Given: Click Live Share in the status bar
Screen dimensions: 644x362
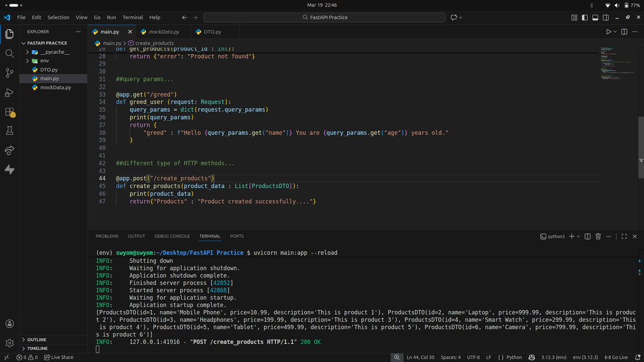Looking at the screenshot, I should click(x=60, y=357).
